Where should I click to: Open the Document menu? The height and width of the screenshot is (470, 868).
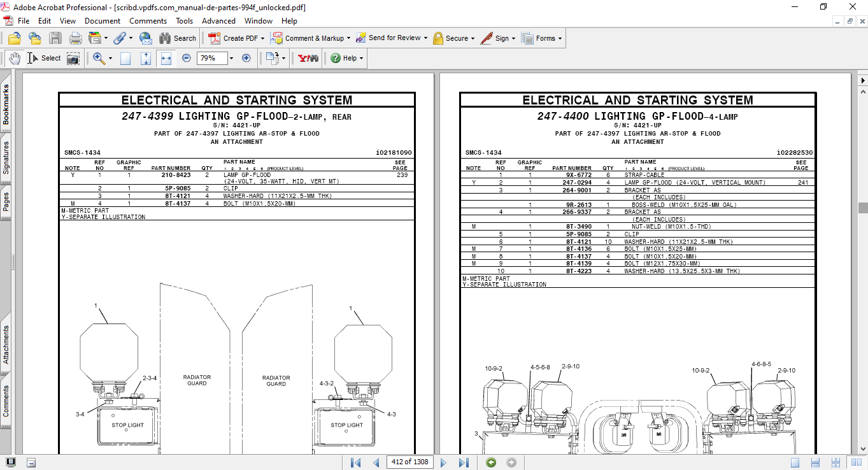tap(102, 20)
